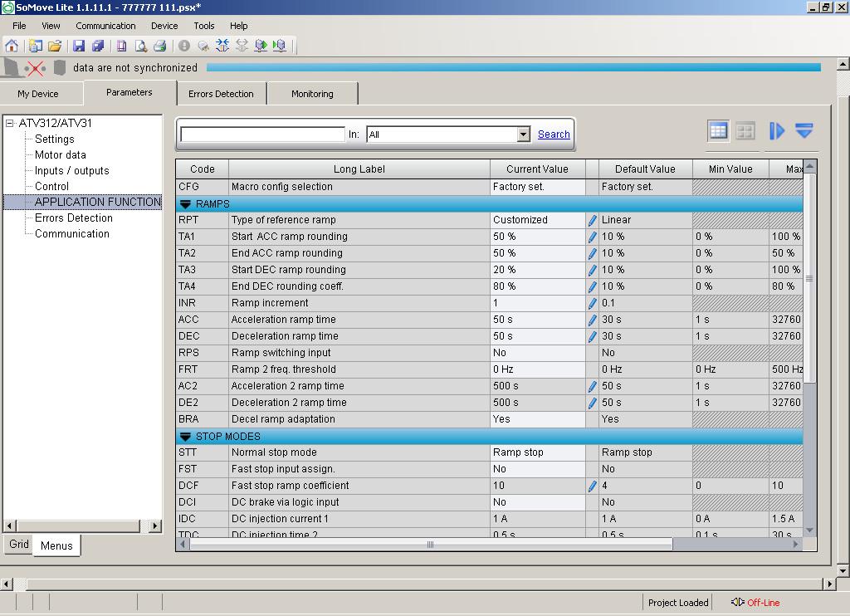Collapse the STOP MODES section
The height and width of the screenshot is (616, 850).
[x=185, y=437]
